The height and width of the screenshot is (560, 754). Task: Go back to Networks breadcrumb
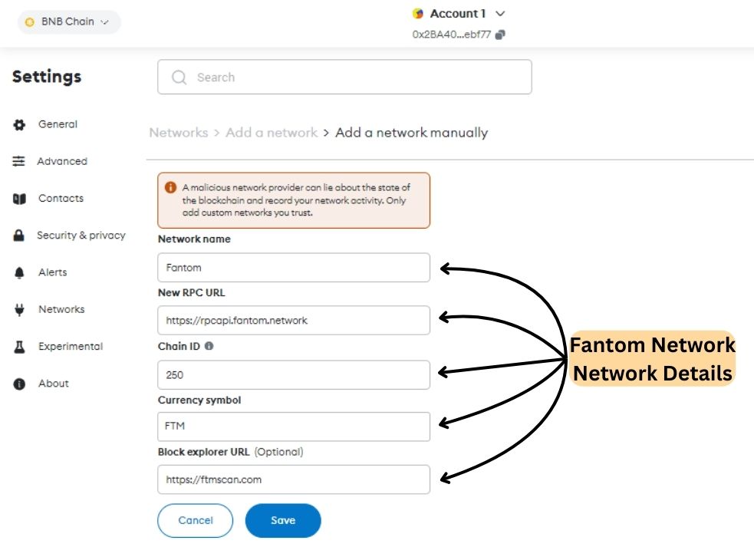point(179,132)
